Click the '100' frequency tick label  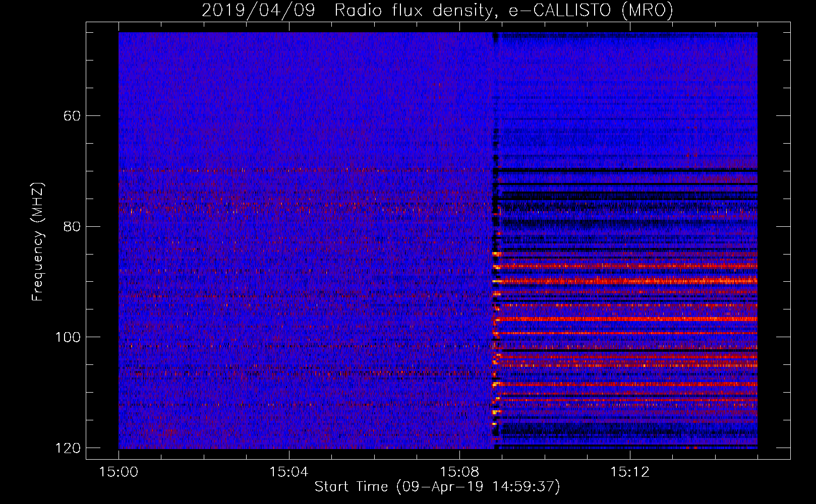click(x=68, y=337)
